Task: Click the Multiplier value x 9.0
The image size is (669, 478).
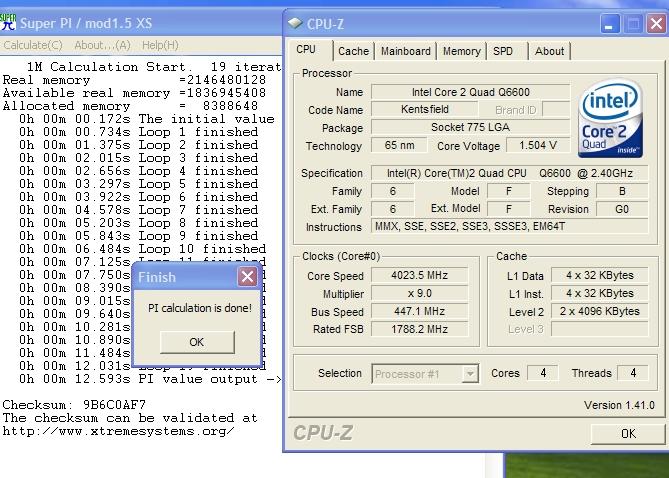Action: click(x=419, y=294)
